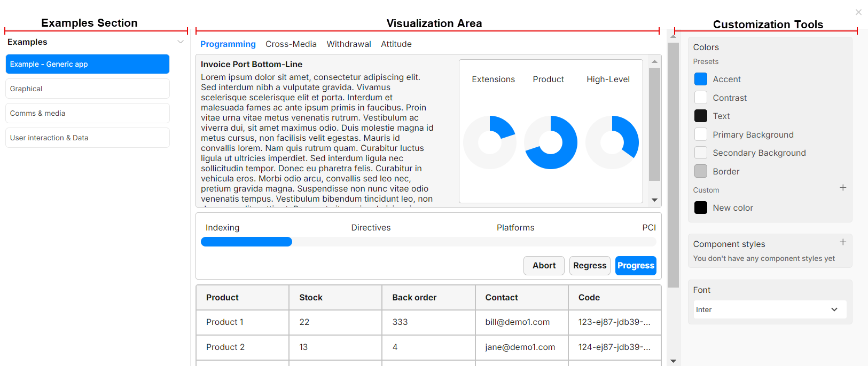Viewport: 868px width, 366px height.
Task: Click the jane@demo1.com cell
Action: coord(521,347)
